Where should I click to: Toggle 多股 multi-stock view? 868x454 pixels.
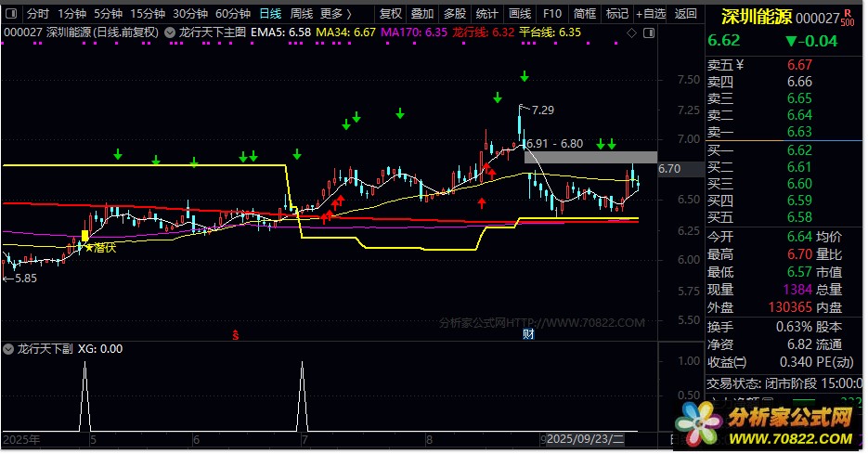453,14
